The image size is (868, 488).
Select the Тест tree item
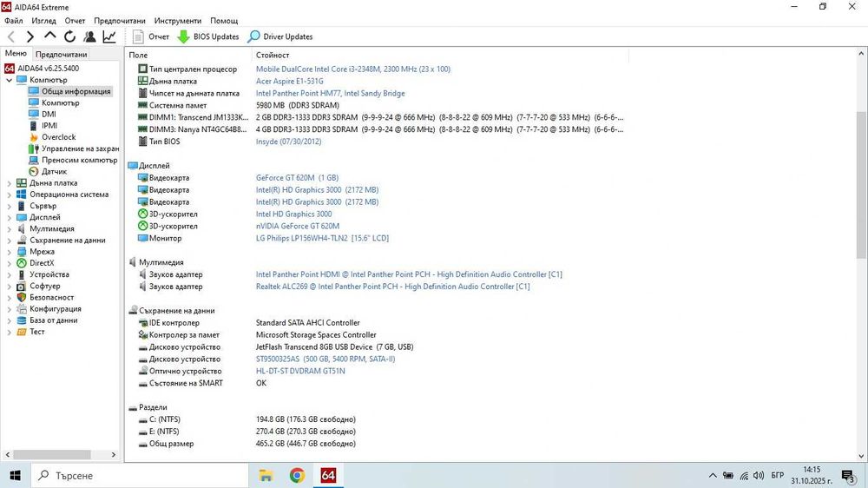point(36,332)
